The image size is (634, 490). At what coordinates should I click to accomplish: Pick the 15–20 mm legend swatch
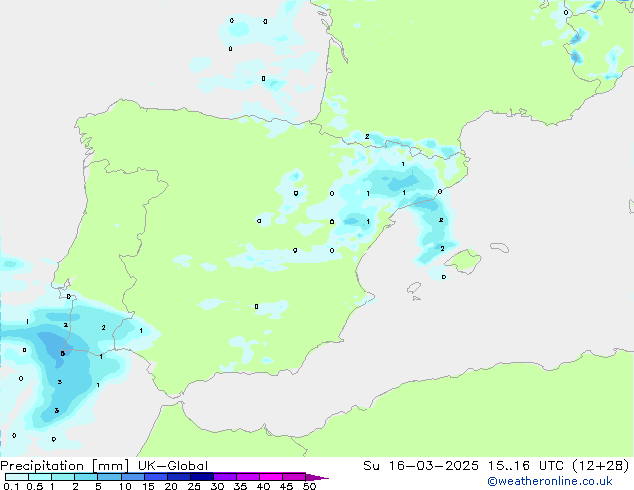coord(155,477)
